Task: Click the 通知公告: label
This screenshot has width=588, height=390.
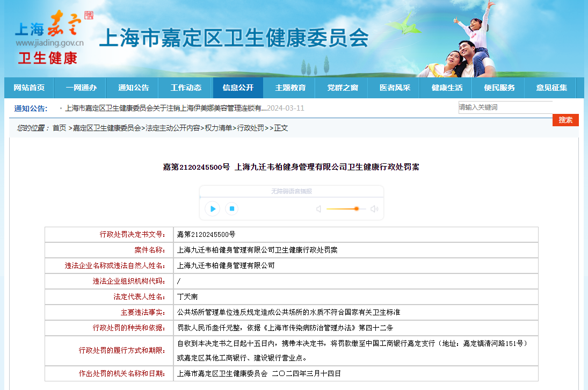Action: pos(31,109)
